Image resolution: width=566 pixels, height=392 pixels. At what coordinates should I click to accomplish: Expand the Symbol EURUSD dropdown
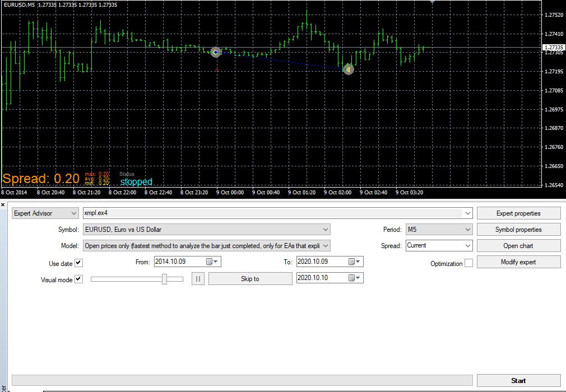pyautogui.click(x=207, y=230)
